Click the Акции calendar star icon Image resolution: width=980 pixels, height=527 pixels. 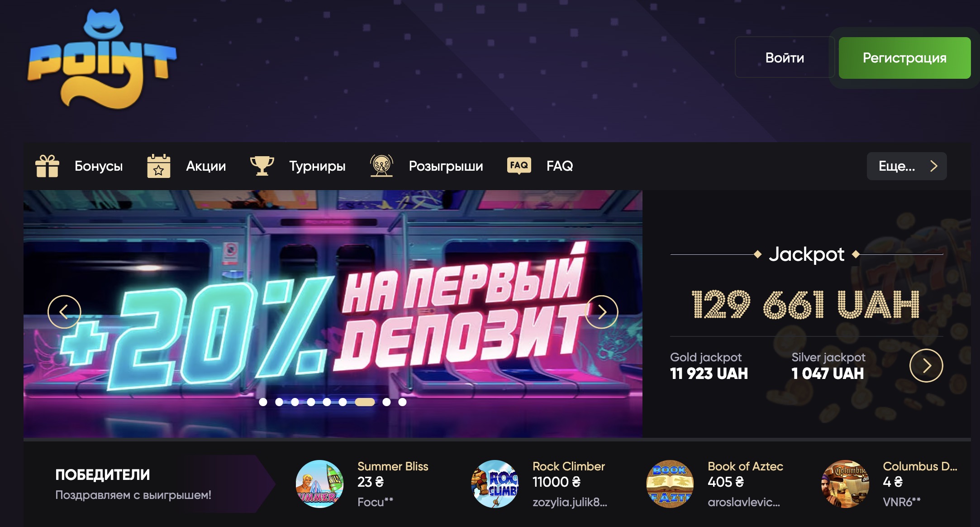(x=159, y=166)
